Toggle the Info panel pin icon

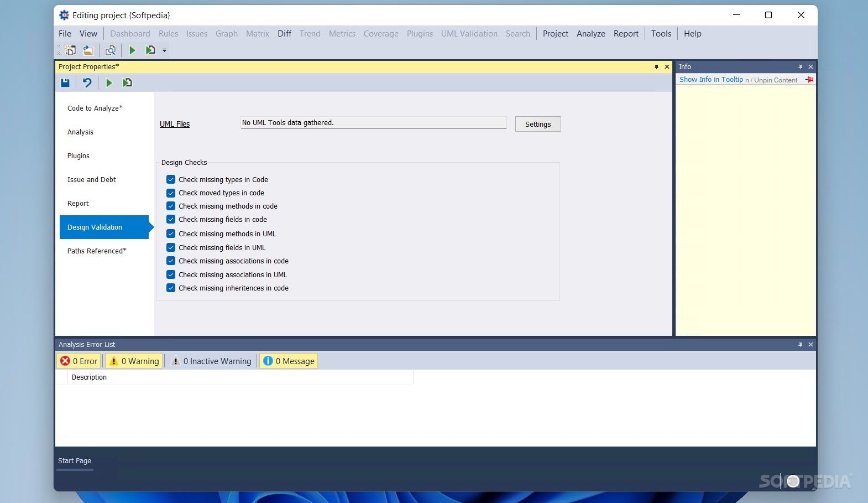(x=800, y=66)
